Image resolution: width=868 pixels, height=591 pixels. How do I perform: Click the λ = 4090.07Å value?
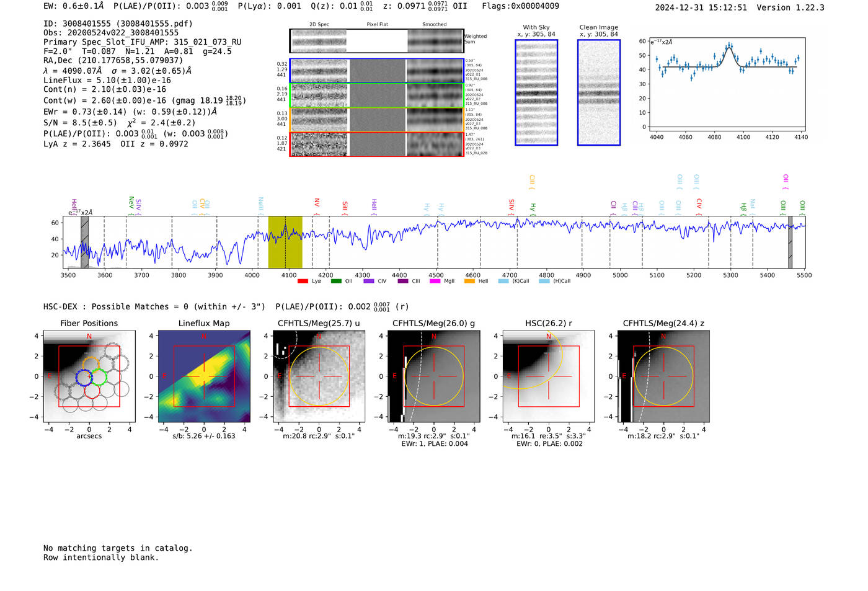coord(73,71)
